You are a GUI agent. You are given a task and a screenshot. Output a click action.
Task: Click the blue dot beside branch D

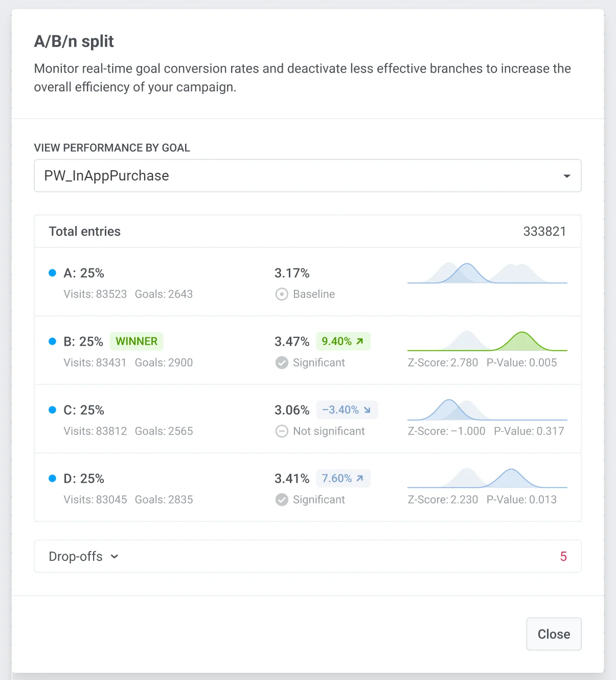pos(52,479)
